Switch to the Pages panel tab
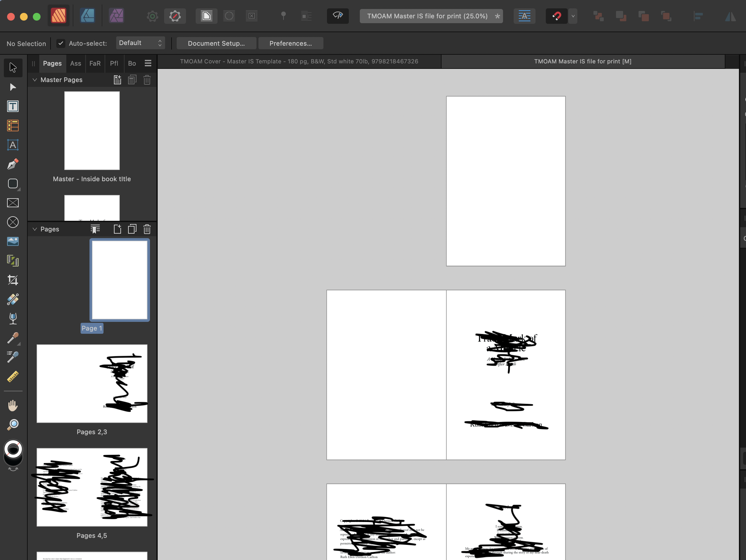 52,63
